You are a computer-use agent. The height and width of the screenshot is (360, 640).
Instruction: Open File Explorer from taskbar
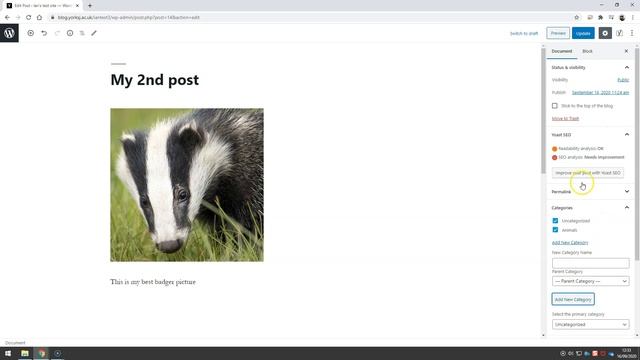point(25,353)
